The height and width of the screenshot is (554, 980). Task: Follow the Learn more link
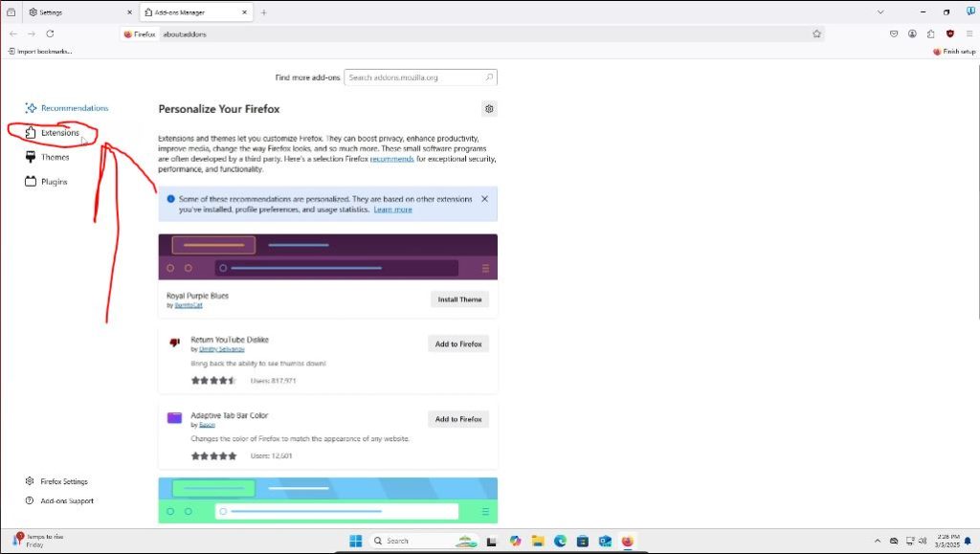coord(392,210)
